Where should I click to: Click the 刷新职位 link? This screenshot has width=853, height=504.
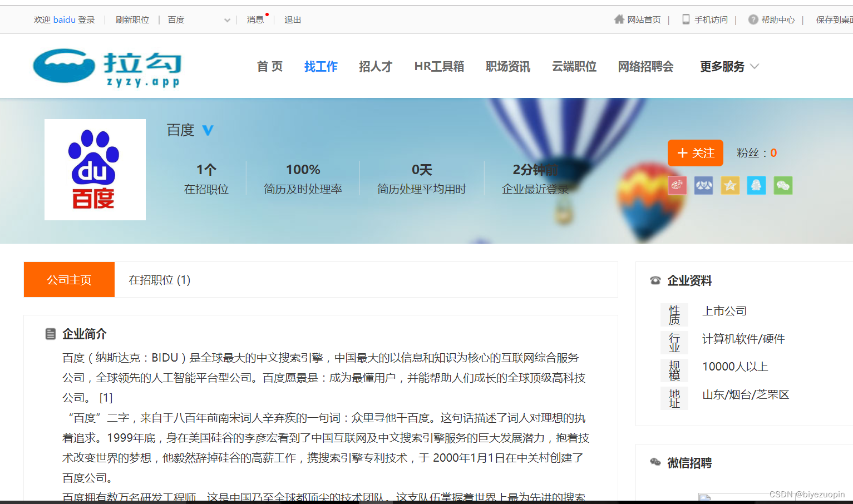132,19
